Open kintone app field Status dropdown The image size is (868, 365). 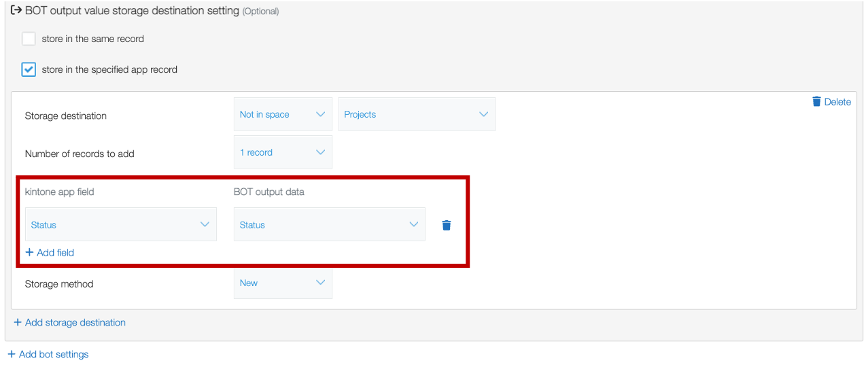121,224
